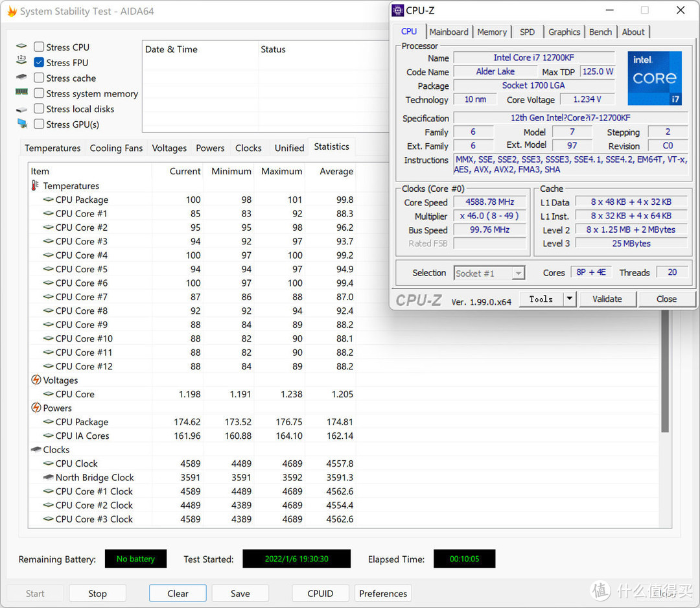
Task: Open the Socket #1 selection dropdown
Action: pyautogui.click(x=489, y=274)
